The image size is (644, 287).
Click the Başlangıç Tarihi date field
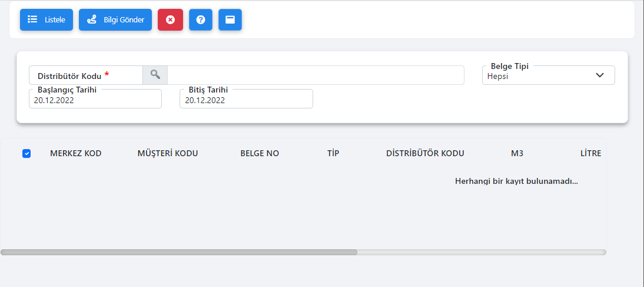95,100
